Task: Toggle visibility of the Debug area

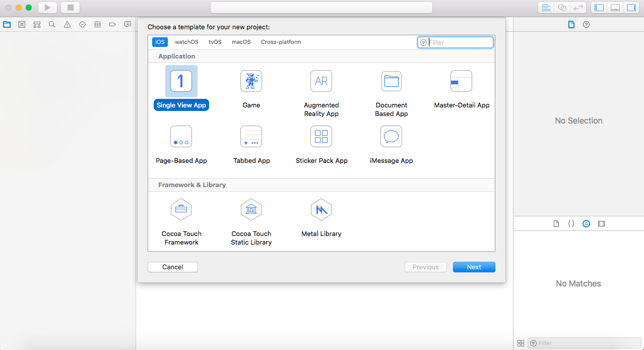Action: 615,8
